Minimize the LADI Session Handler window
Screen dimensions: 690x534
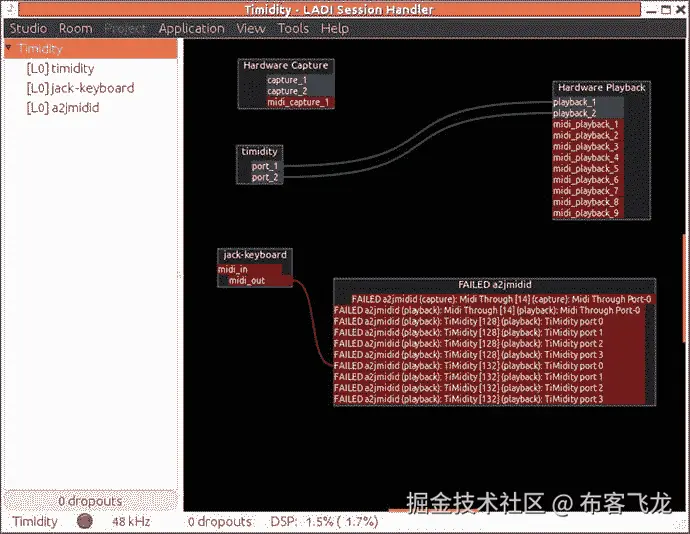(652, 10)
